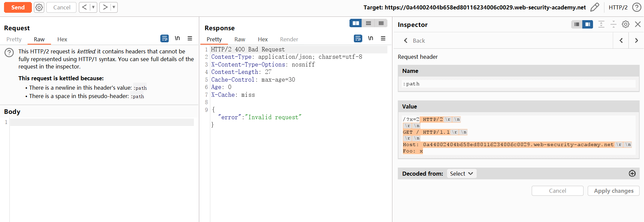The image size is (644, 222).
Task: Expand the history back dropdown arrow
Action: (x=93, y=7)
